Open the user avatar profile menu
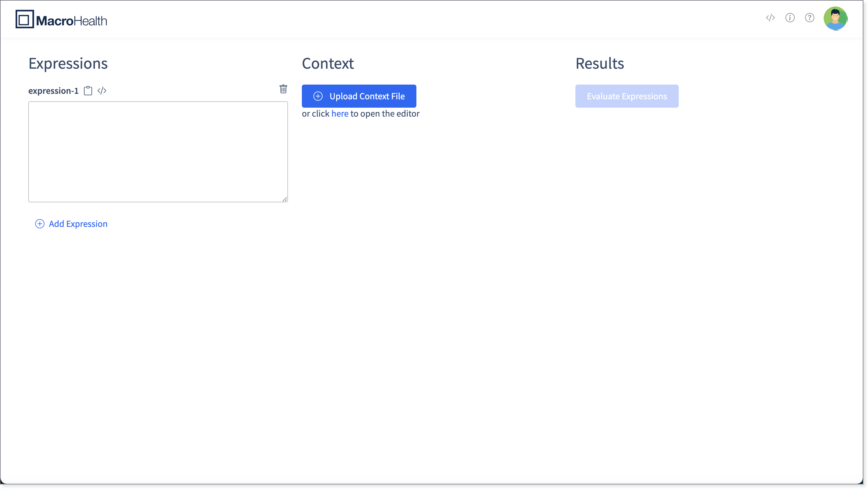Viewport: 868px width, 489px height. [835, 18]
